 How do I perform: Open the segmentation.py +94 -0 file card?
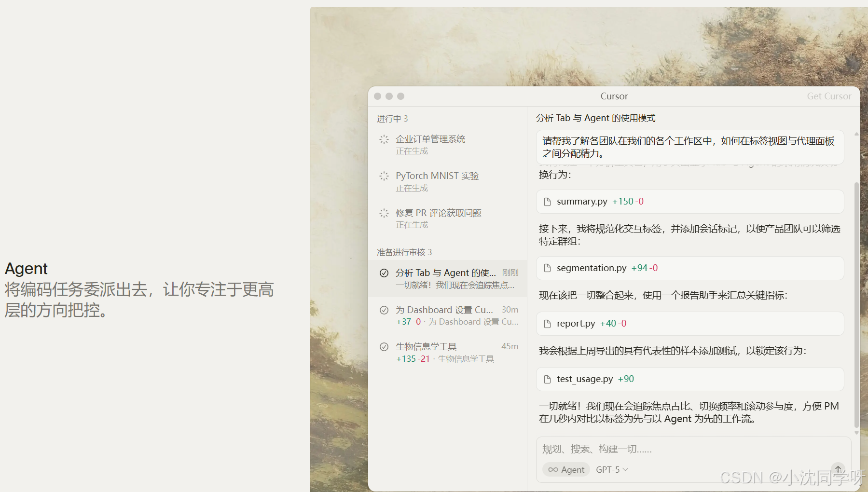coord(690,268)
